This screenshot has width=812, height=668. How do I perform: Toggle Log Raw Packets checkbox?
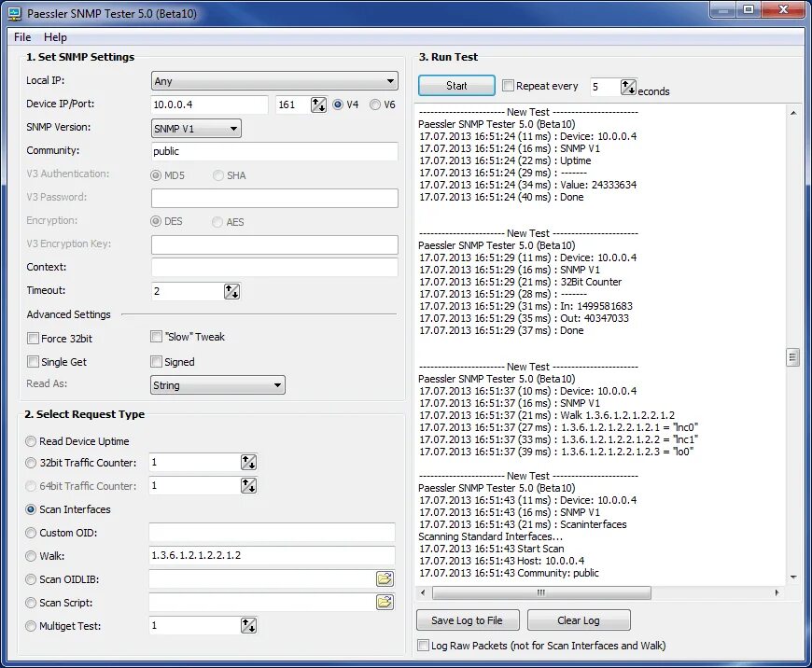(423, 646)
